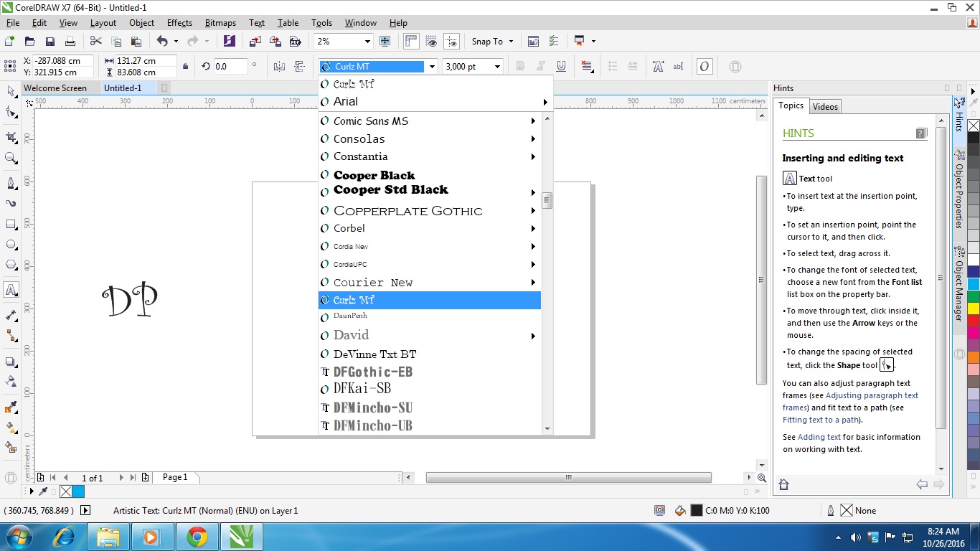Open the Snap To dropdown

point(492,42)
